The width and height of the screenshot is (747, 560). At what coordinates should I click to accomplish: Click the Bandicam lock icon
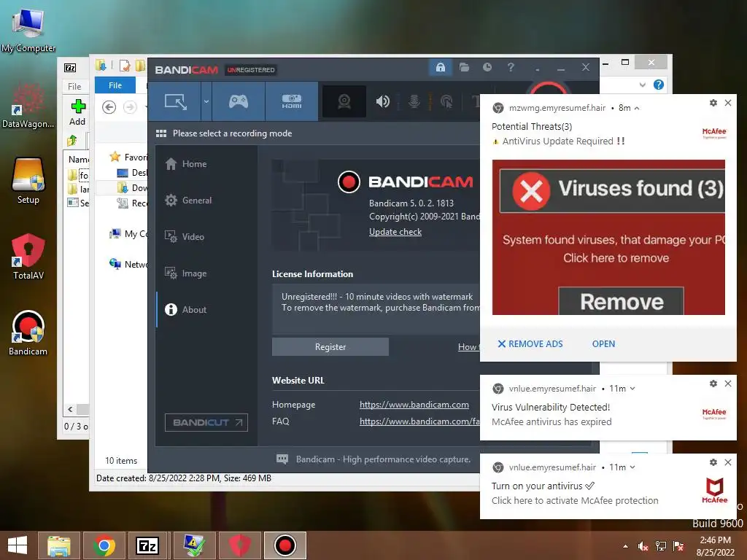(440, 68)
